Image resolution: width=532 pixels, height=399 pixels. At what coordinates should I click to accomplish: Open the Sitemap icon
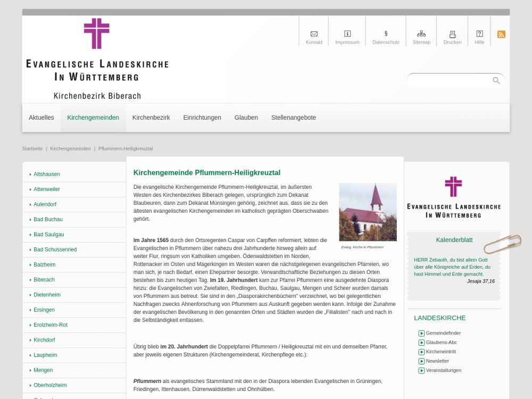point(421,34)
